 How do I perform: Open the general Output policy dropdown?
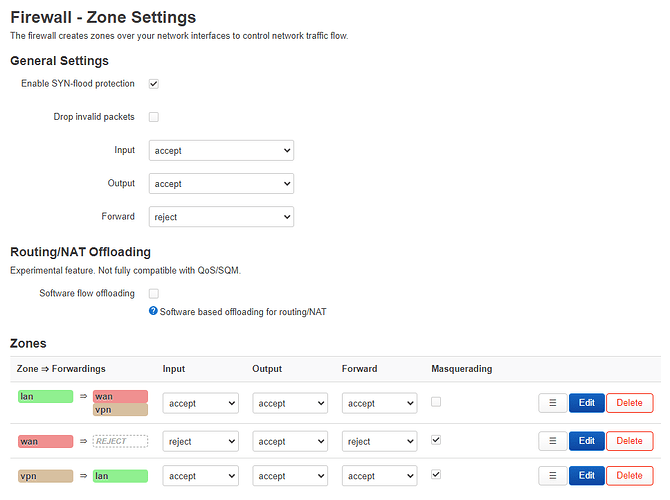221,184
